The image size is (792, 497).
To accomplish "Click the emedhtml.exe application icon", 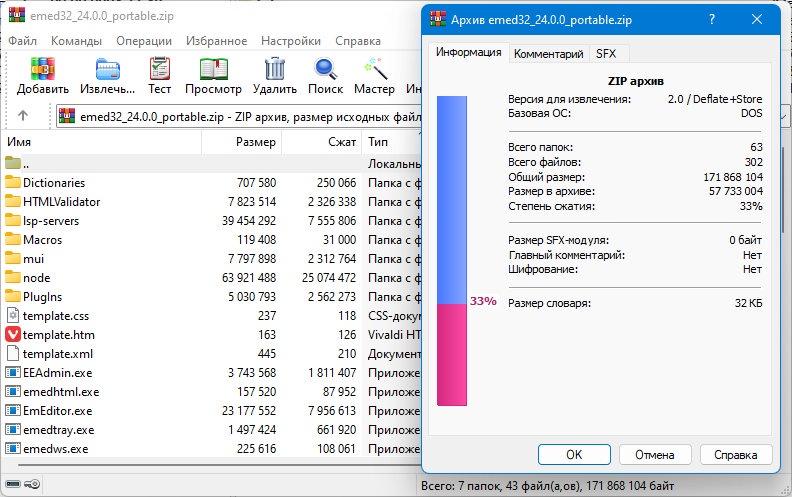I will pyautogui.click(x=13, y=391).
